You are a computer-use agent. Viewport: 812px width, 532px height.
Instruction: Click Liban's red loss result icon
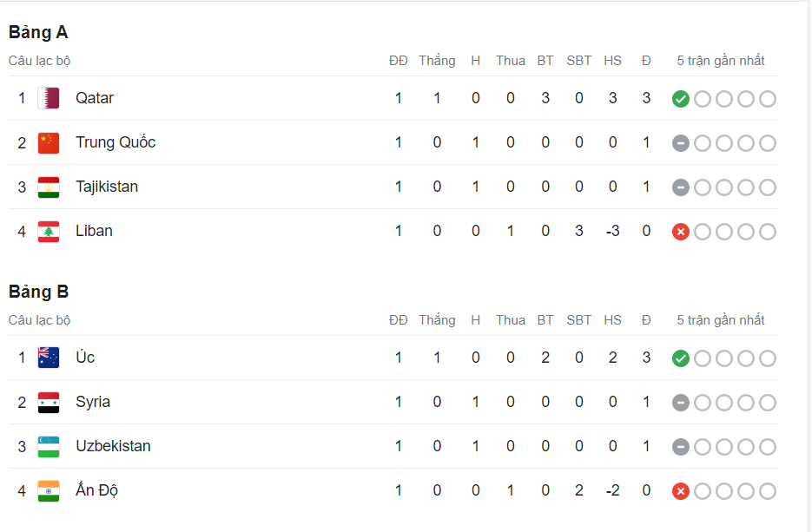tap(681, 232)
